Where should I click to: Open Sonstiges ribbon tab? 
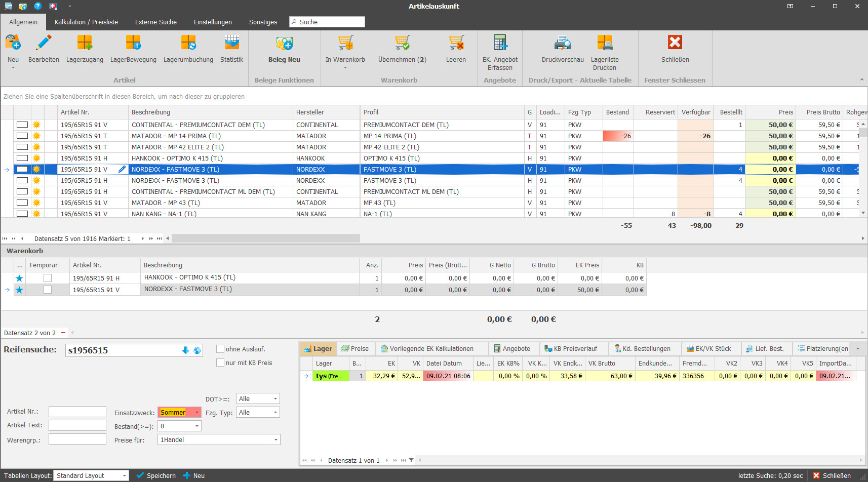pyautogui.click(x=263, y=22)
